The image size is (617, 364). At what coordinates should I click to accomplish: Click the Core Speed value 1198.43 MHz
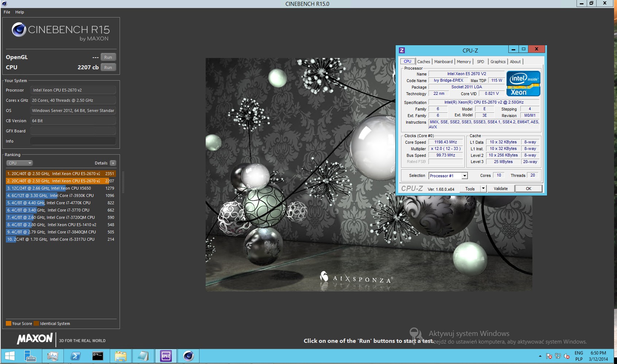click(x=446, y=142)
